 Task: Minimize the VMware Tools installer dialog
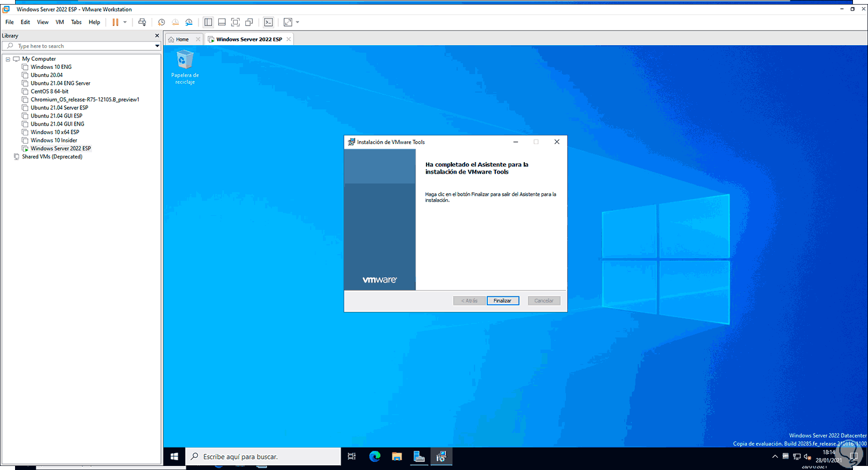pyautogui.click(x=515, y=142)
